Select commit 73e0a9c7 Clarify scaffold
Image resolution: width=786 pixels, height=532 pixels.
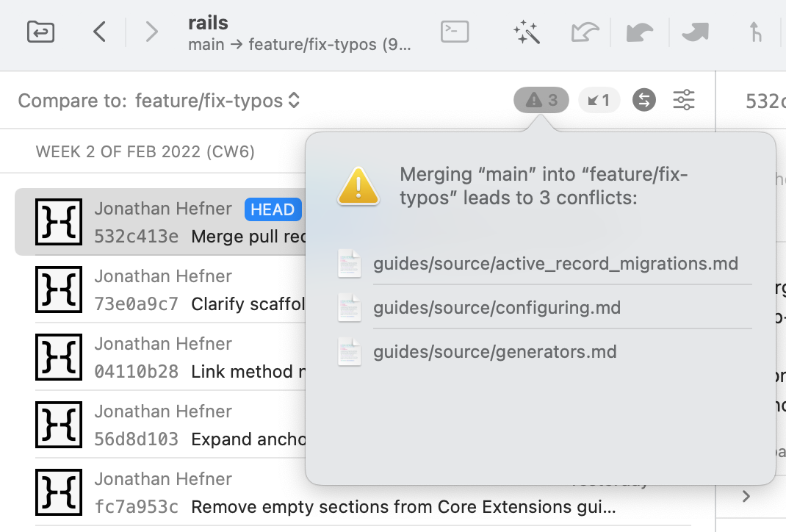[x=169, y=290]
